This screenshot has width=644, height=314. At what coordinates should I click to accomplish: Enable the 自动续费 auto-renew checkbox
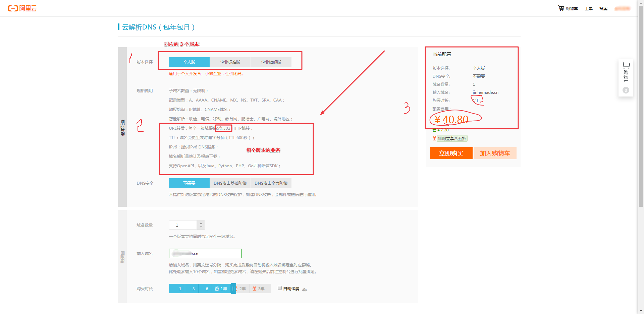(x=280, y=288)
